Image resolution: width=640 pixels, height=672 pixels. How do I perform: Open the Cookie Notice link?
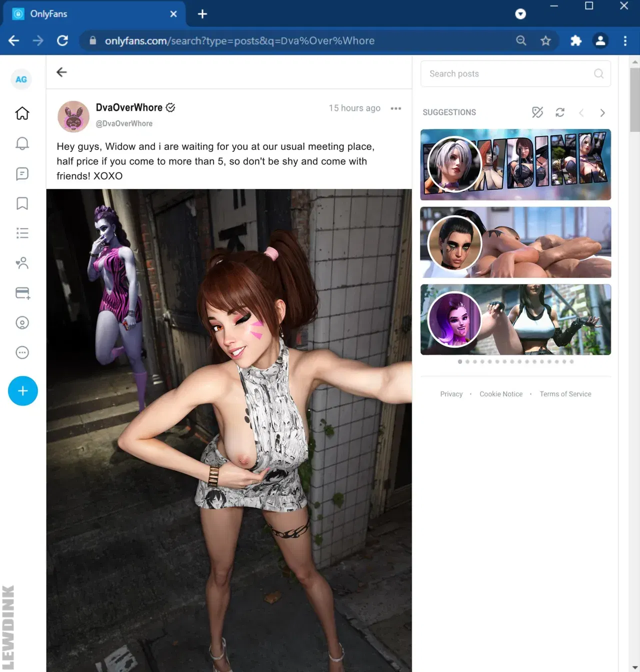pyautogui.click(x=501, y=394)
